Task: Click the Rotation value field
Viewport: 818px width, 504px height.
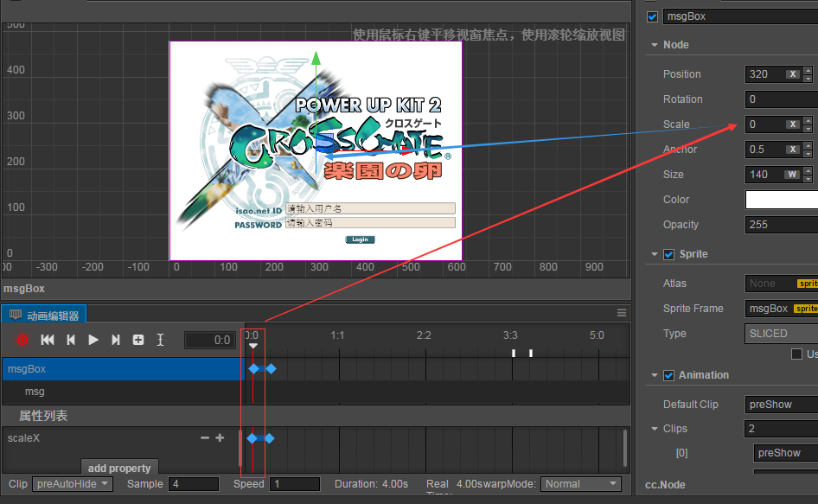Action: 781,99
